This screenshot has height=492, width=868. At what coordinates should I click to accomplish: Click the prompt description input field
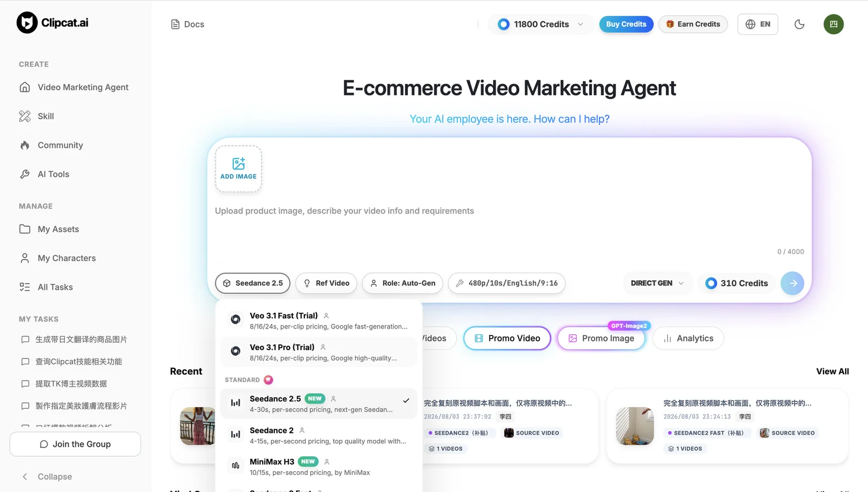pyautogui.click(x=509, y=225)
